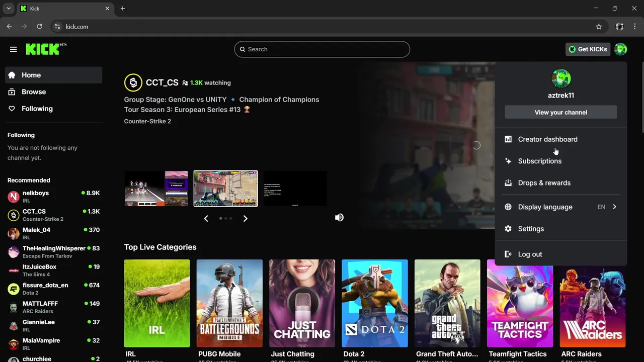Open Group Stage GenOne vs UNiTY title

pyautogui.click(x=221, y=105)
